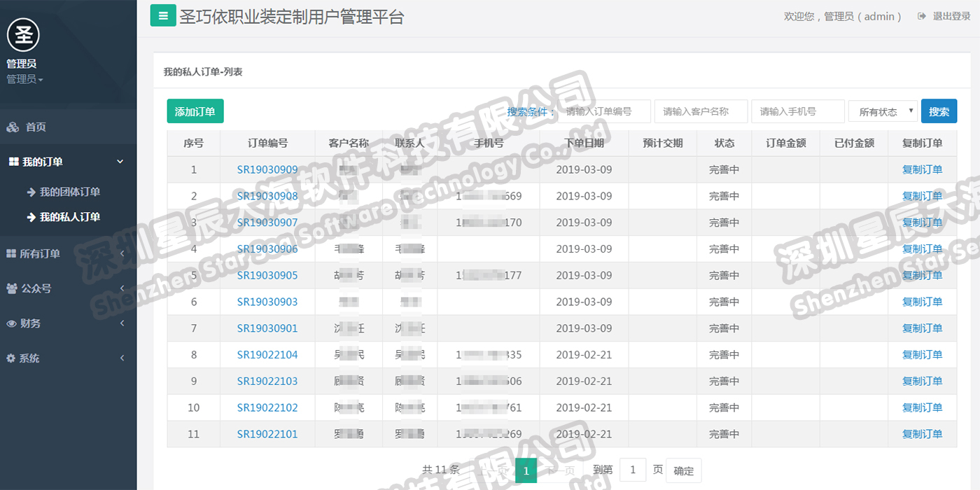Toggle the green hamburger sidebar button
The width and height of the screenshot is (980, 490).
click(x=163, y=15)
